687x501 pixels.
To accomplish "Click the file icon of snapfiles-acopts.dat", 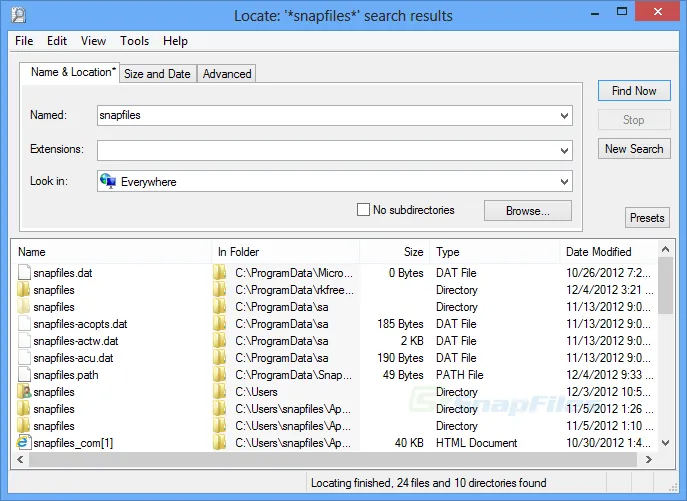I will pos(24,324).
